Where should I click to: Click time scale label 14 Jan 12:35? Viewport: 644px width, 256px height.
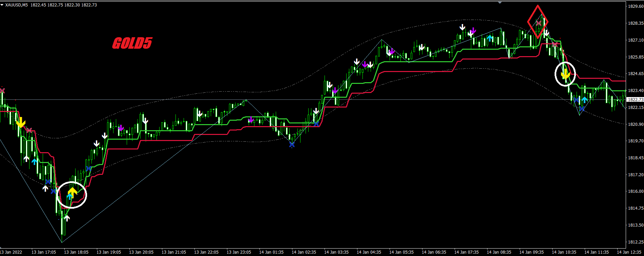click(x=629, y=252)
